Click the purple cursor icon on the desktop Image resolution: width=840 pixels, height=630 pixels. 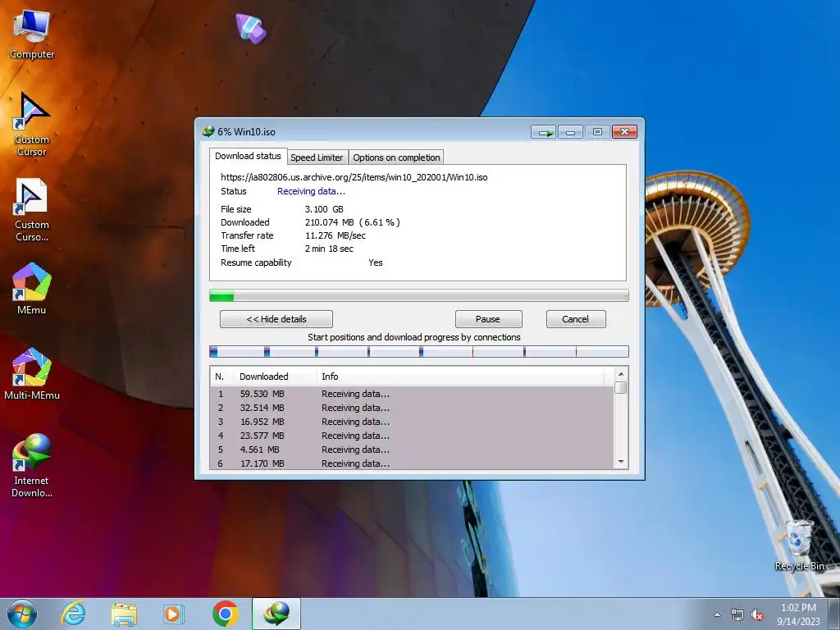(x=251, y=28)
